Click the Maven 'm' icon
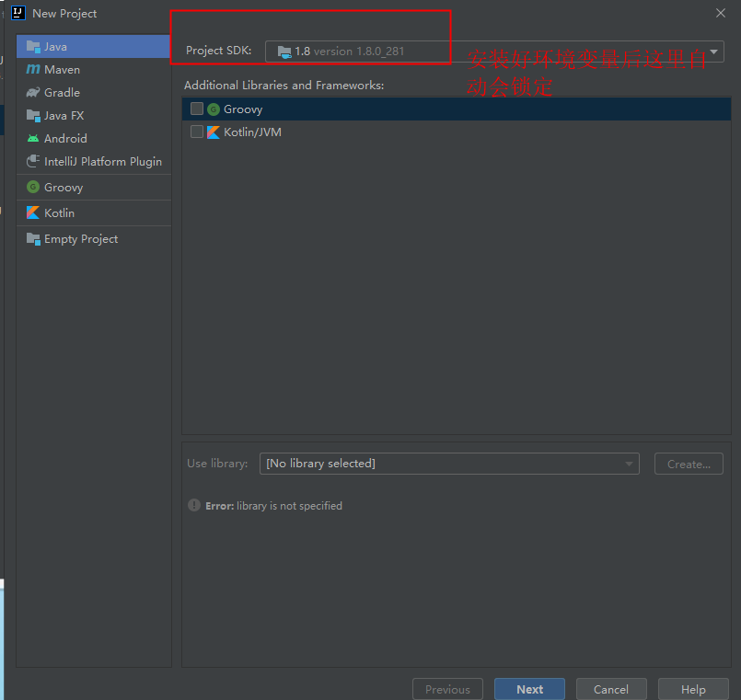741x700 pixels. point(33,69)
